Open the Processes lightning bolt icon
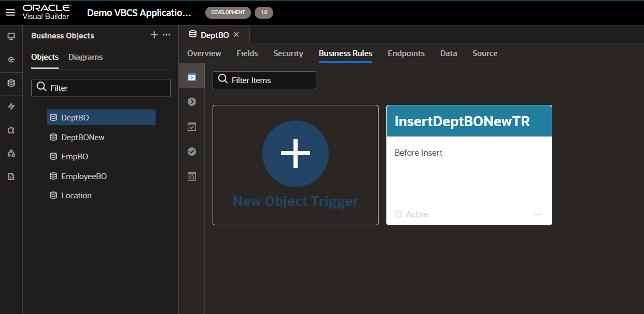This screenshot has width=644, height=314. (x=11, y=106)
